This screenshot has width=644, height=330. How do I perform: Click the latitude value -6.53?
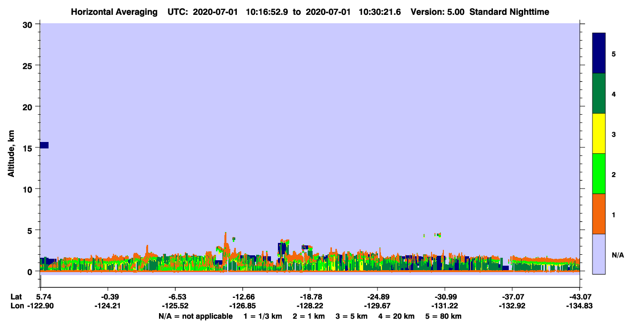[x=175, y=297]
